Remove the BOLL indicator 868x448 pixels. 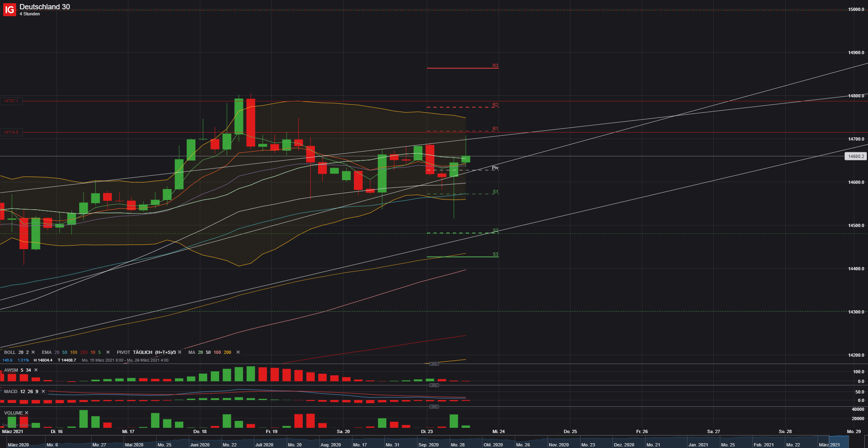(x=33, y=352)
